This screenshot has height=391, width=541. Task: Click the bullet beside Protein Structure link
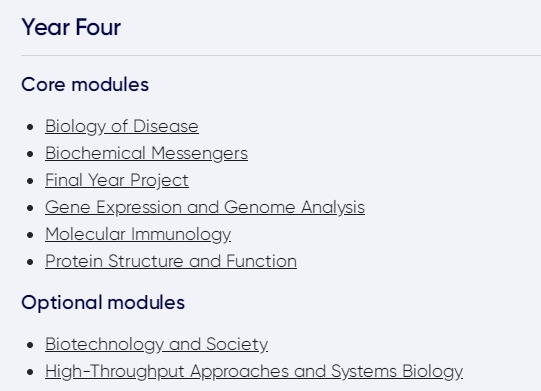[30, 262]
